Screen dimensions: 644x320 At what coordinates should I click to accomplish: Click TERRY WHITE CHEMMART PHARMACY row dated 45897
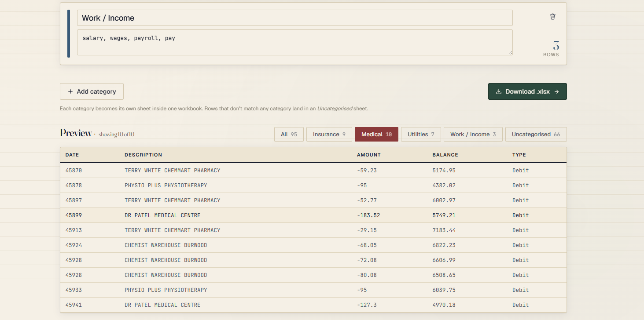pyautogui.click(x=313, y=200)
